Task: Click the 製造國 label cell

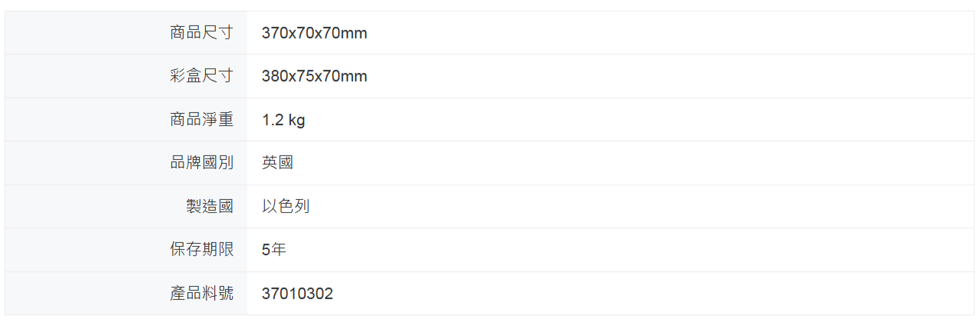Action: coord(209,206)
